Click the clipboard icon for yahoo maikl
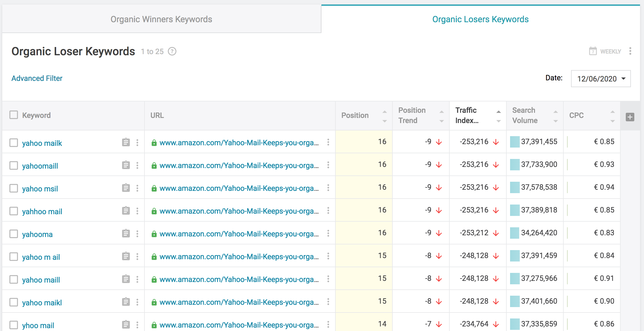Image resolution: width=644 pixels, height=331 pixels. (126, 302)
